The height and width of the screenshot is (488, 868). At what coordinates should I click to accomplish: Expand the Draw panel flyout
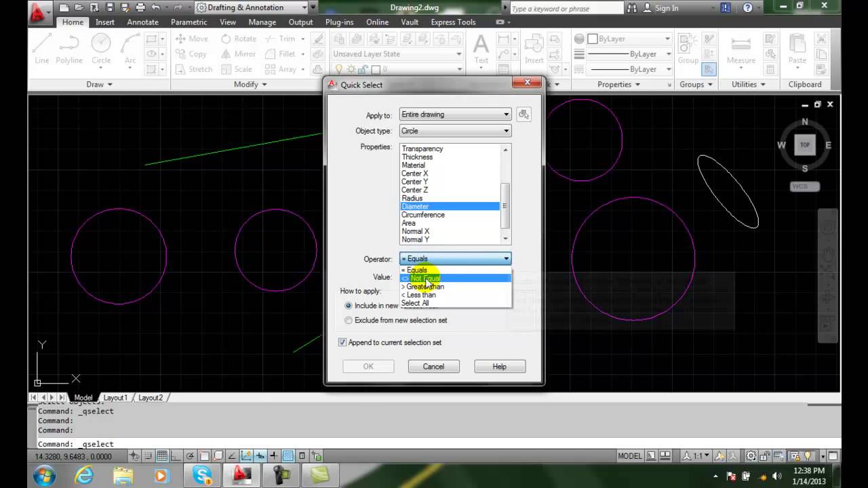pos(99,85)
